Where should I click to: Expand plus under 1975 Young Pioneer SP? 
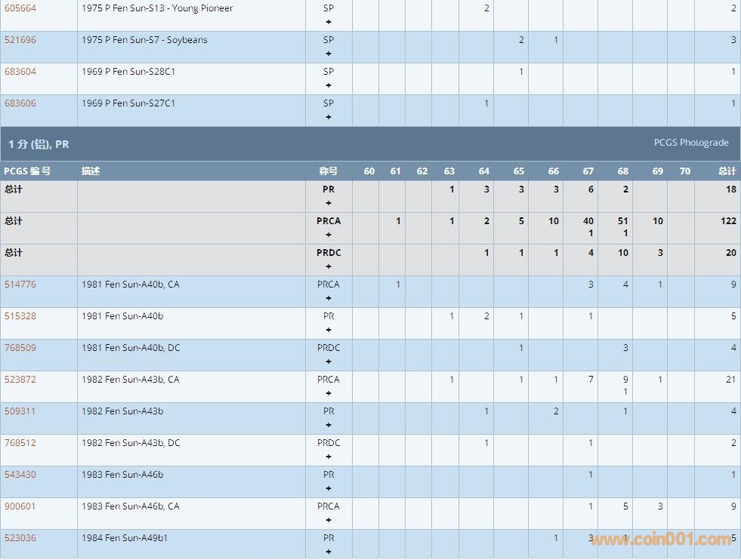(329, 22)
